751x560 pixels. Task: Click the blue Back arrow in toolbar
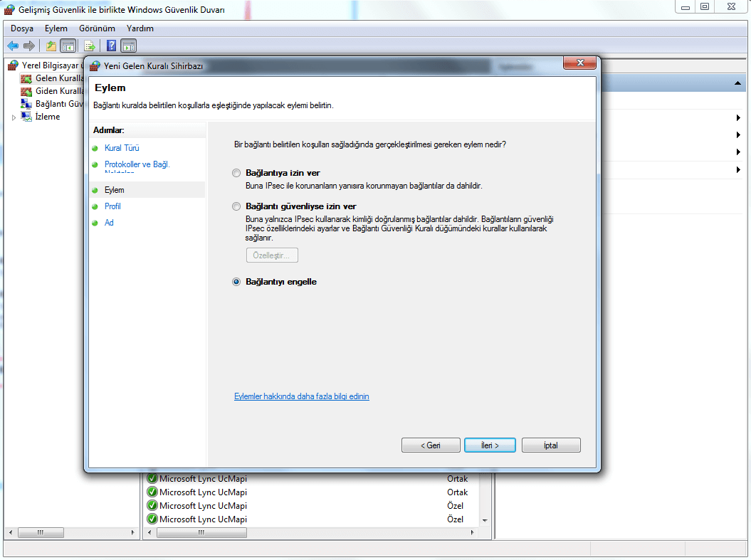coord(13,46)
